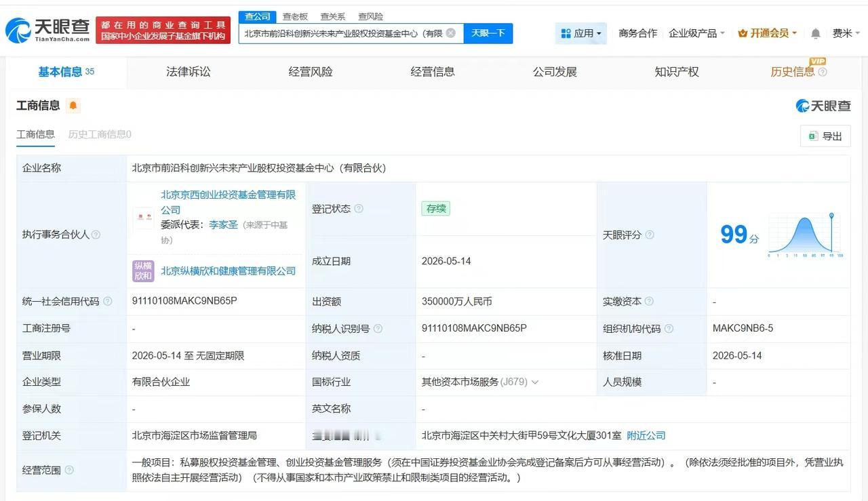
Task: Click 北京京西创业投资基金 company logo
Action: [143, 218]
